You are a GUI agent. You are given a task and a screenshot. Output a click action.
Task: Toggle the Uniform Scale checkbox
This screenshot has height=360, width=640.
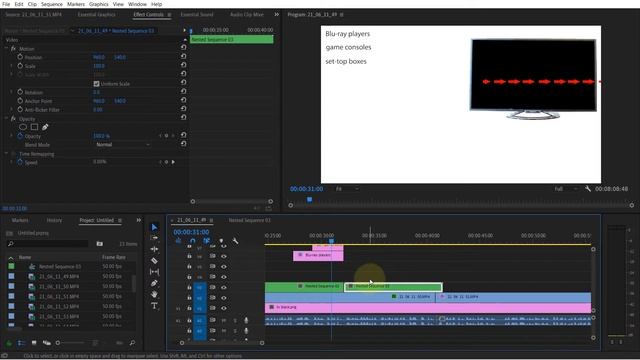(x=96, y=84)
